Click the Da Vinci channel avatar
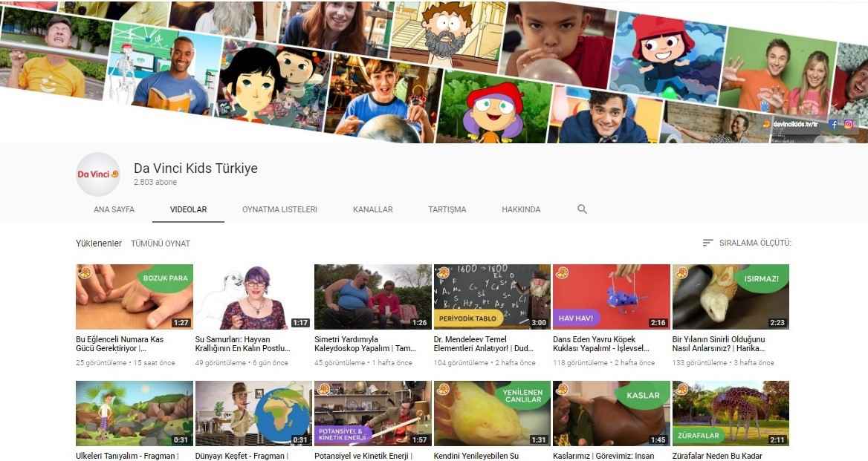 98,174
